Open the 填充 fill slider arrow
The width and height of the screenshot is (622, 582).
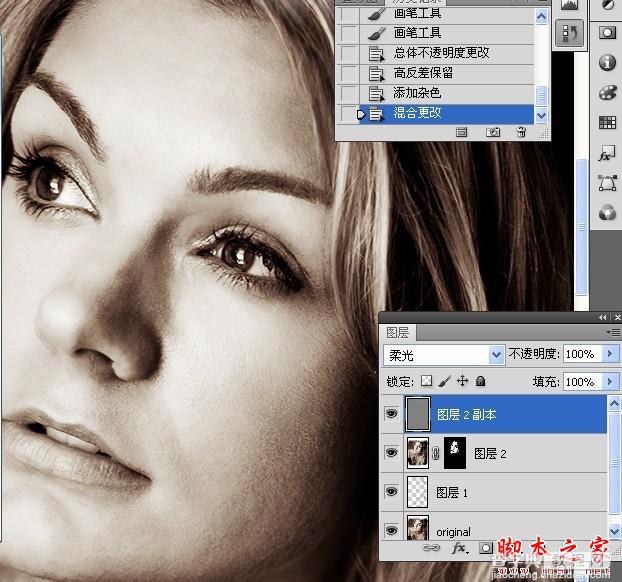610,382
